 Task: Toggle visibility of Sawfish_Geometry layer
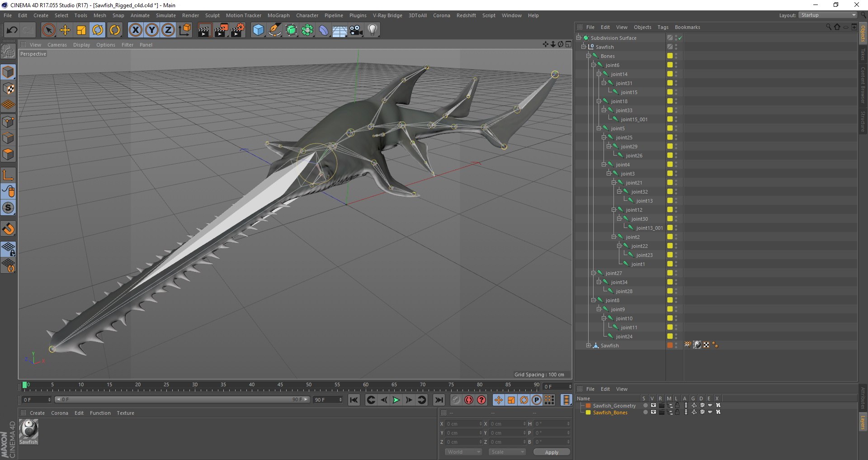[653, 406]
